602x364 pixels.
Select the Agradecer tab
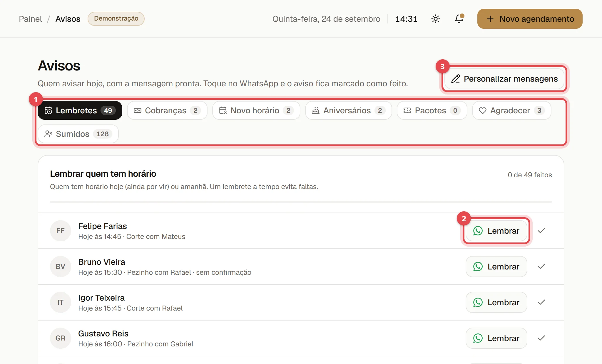[512, 110]
